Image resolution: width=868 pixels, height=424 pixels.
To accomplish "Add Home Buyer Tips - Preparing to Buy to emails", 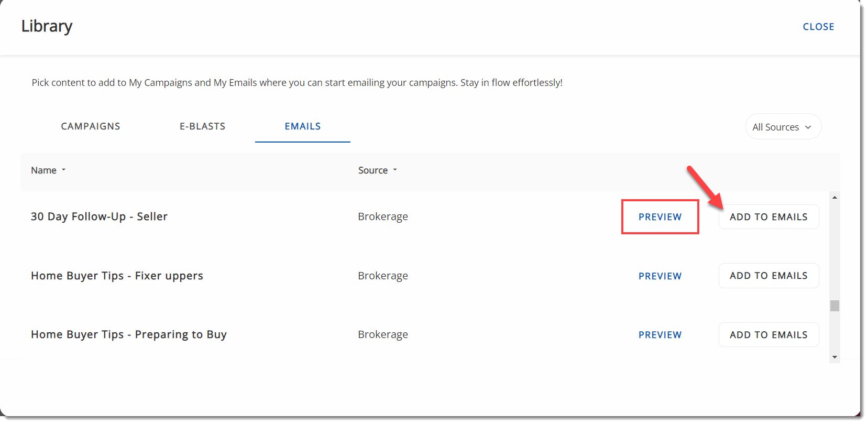I will (x=768, y=335).
